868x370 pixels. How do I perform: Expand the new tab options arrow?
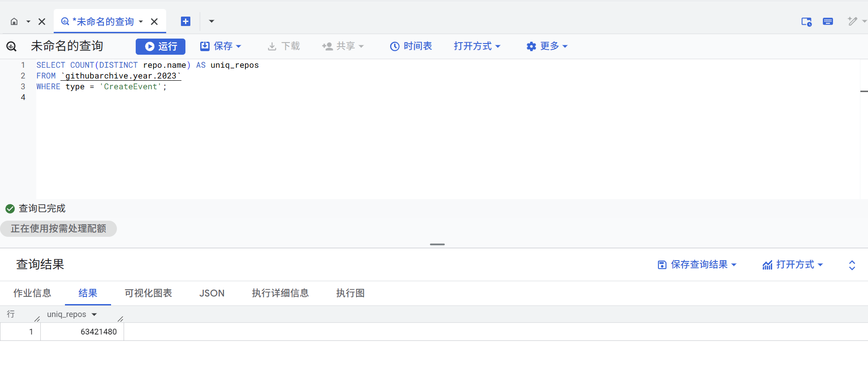click(x=211, y=22)
